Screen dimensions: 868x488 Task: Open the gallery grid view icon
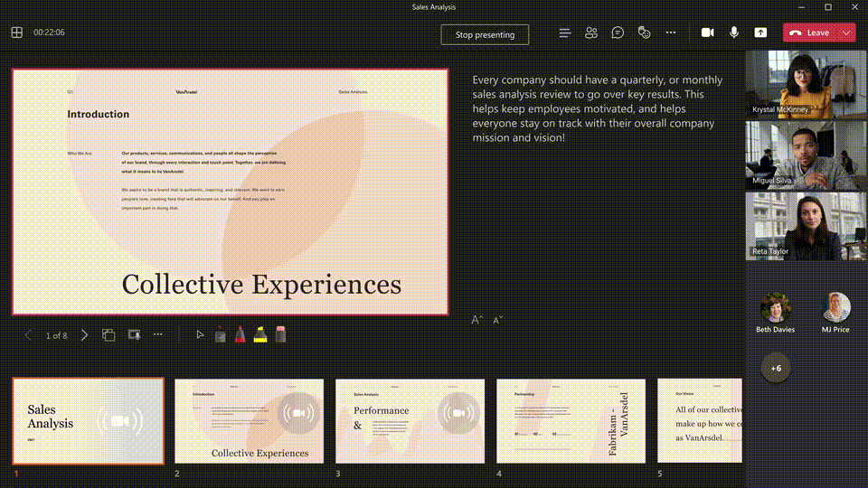(16, 33)
